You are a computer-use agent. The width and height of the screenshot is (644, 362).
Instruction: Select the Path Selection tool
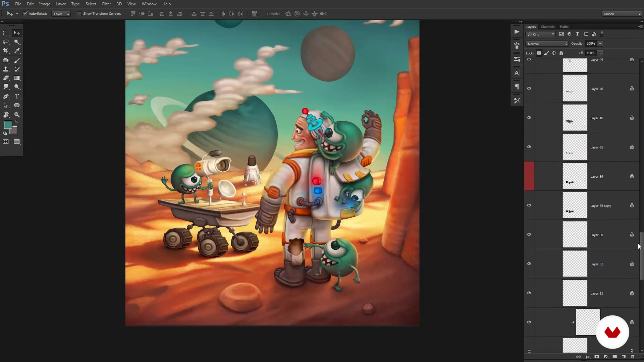pyautogui.click(x=6, y=105)
